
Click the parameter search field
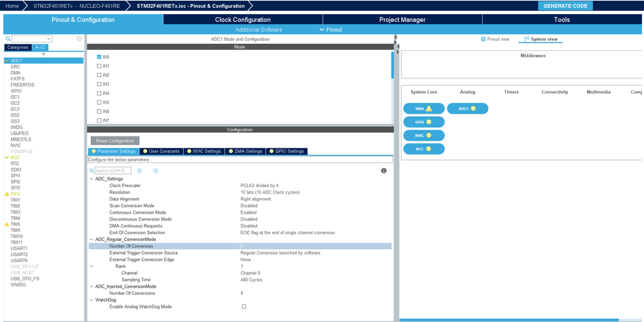(113, 170)
